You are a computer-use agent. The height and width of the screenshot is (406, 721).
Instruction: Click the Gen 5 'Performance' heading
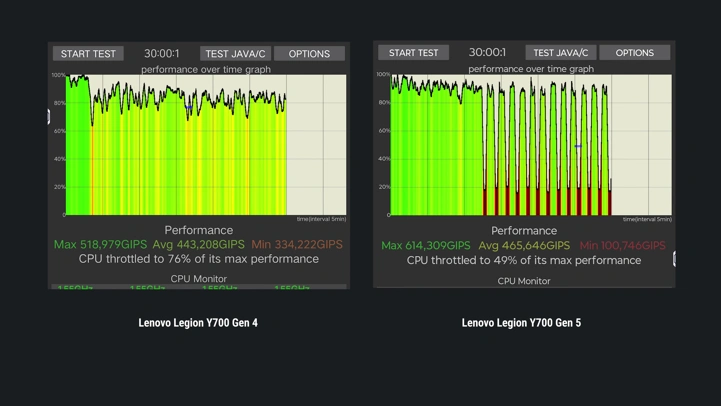click(524, 230)
